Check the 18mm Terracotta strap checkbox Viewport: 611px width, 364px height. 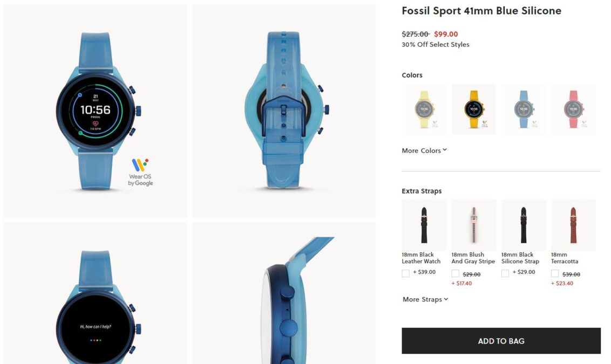[x=555, y=273]
